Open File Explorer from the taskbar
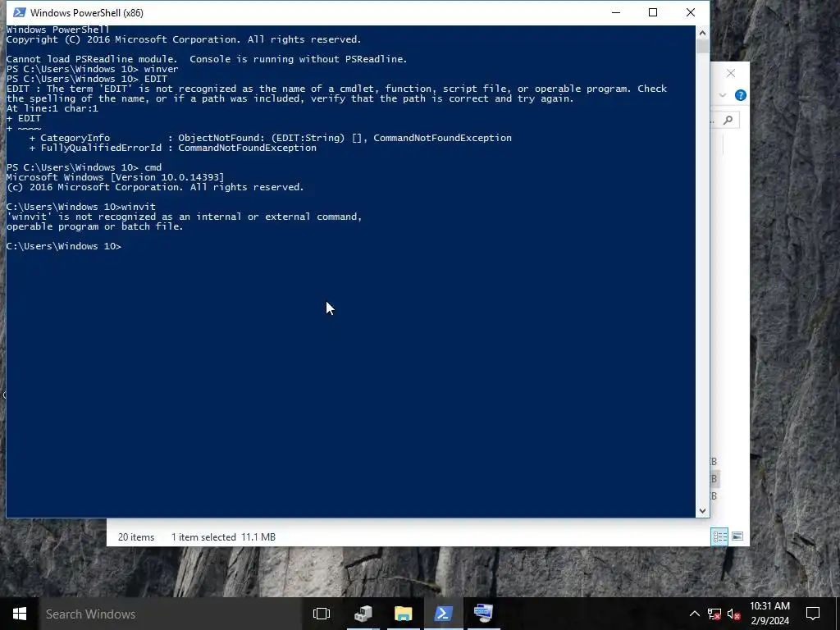This screenshot has height=630, width=840. click(404, 614)
